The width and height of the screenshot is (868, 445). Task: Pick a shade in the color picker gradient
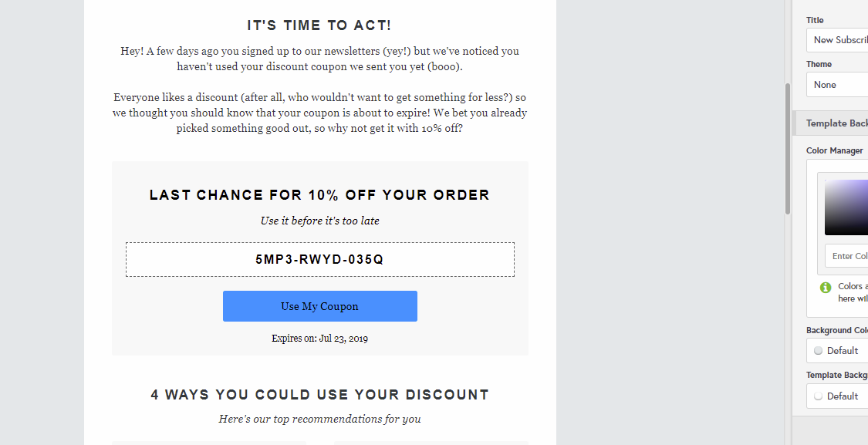click(846, 207)
